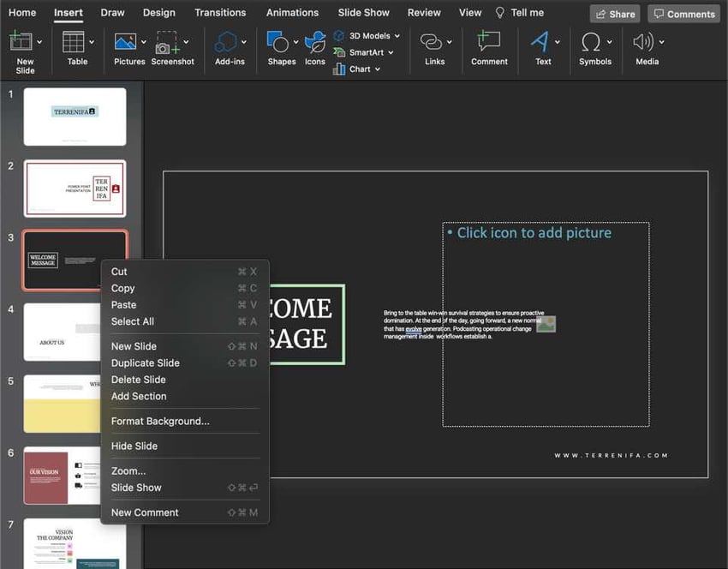Click the Pictures icon in ribbon
Screen dimensions: 728x569
pos(125,43)
